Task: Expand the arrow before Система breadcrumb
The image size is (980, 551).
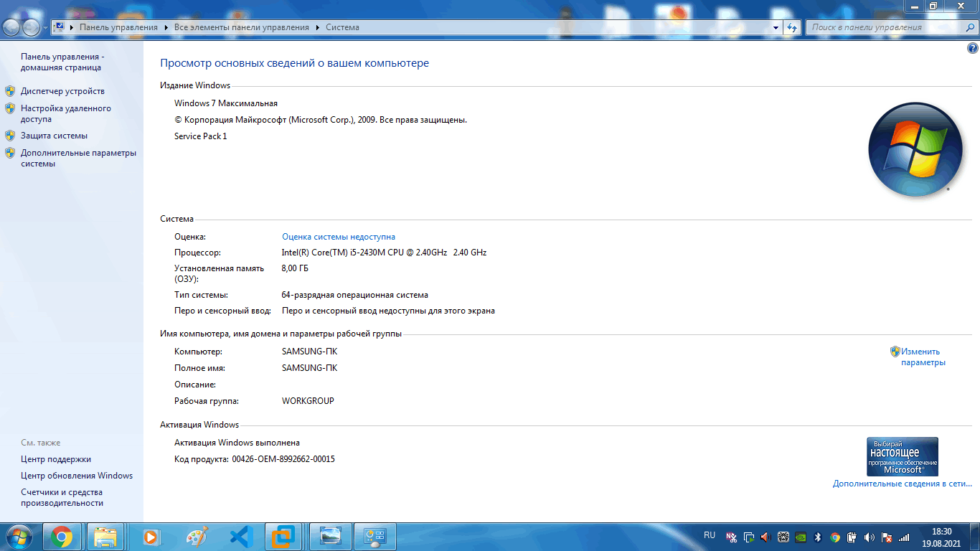Action: [x=318, y=27]
